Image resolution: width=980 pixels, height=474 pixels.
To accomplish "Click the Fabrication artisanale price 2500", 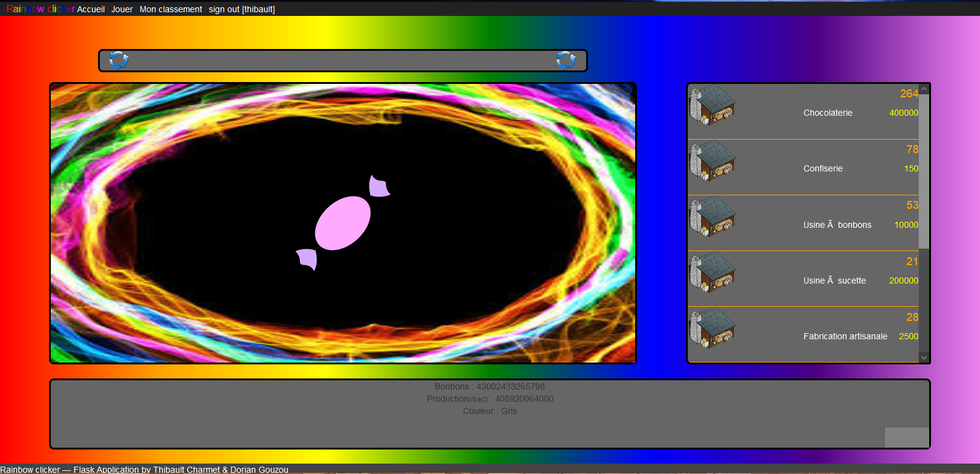I will click(x=909, y=336).
